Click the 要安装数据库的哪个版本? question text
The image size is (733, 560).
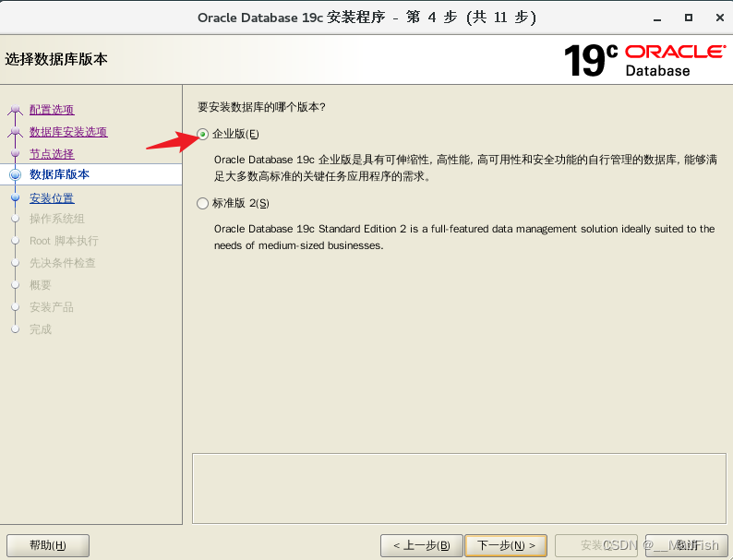[262, 107]
